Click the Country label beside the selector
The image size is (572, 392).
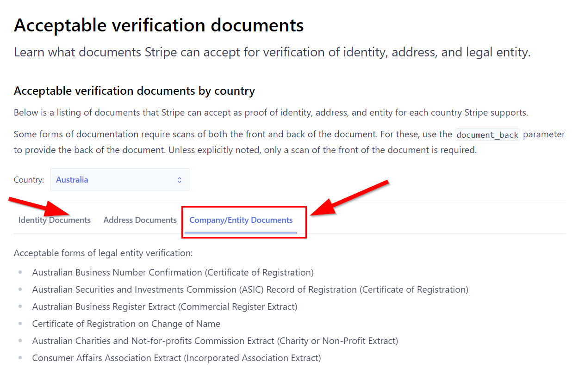(x=29, y=180)
